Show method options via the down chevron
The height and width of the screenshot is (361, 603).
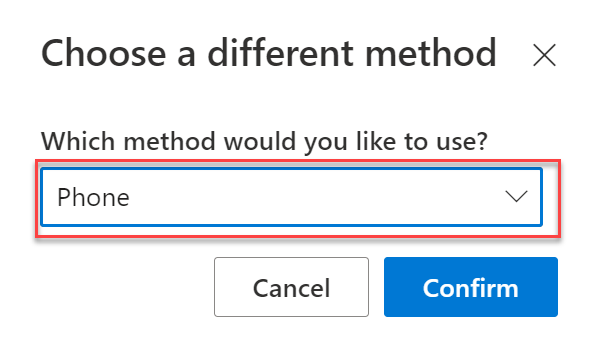coord(516,196)
